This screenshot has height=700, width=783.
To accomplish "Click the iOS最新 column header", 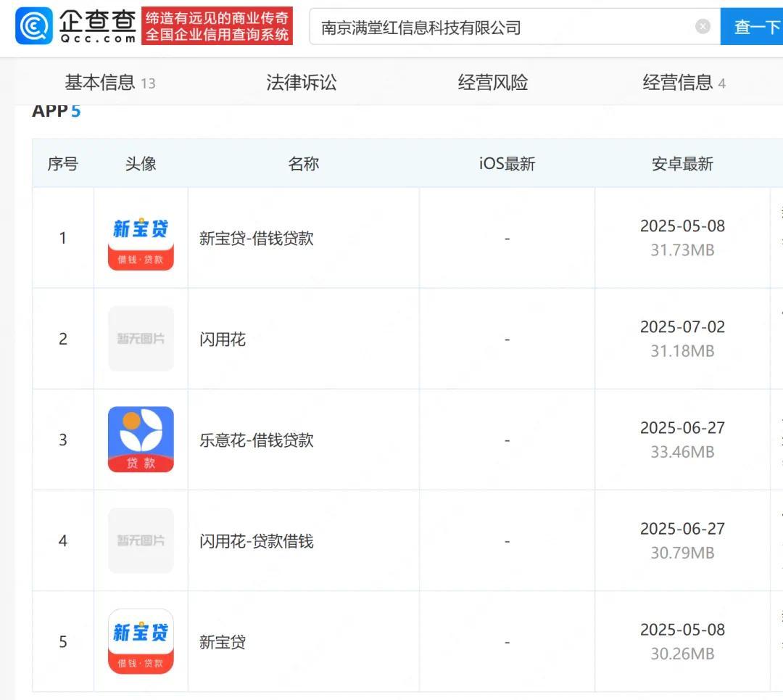I will point(507,164).
